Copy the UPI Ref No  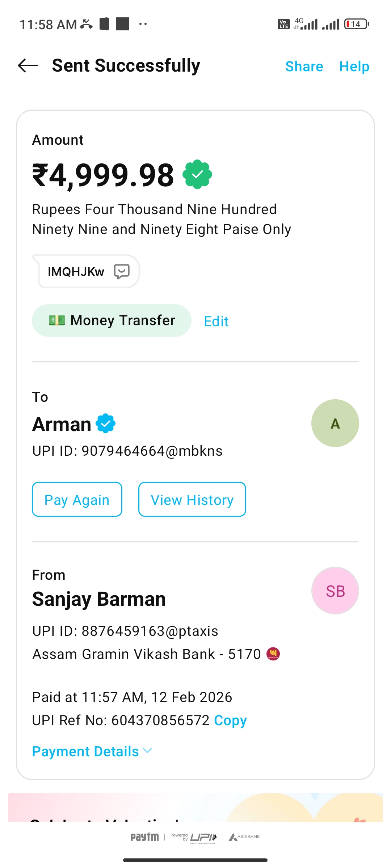coord(230,720)
